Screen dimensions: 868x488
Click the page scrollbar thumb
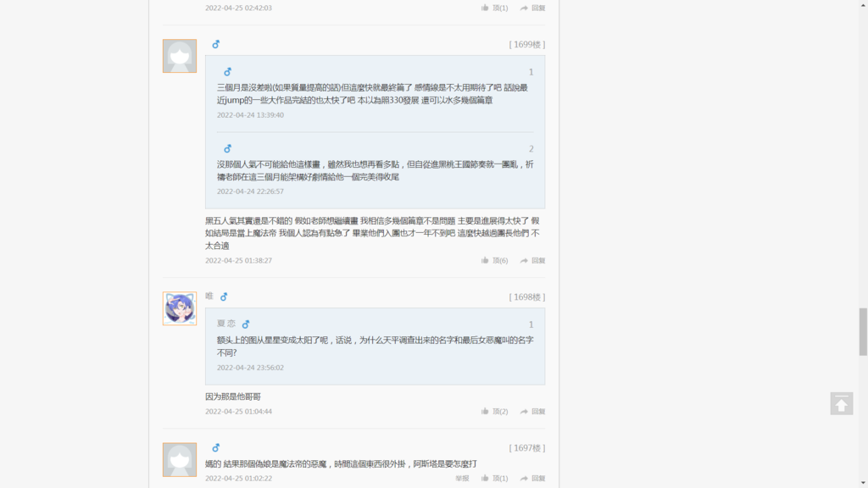[x=863, y=332]
